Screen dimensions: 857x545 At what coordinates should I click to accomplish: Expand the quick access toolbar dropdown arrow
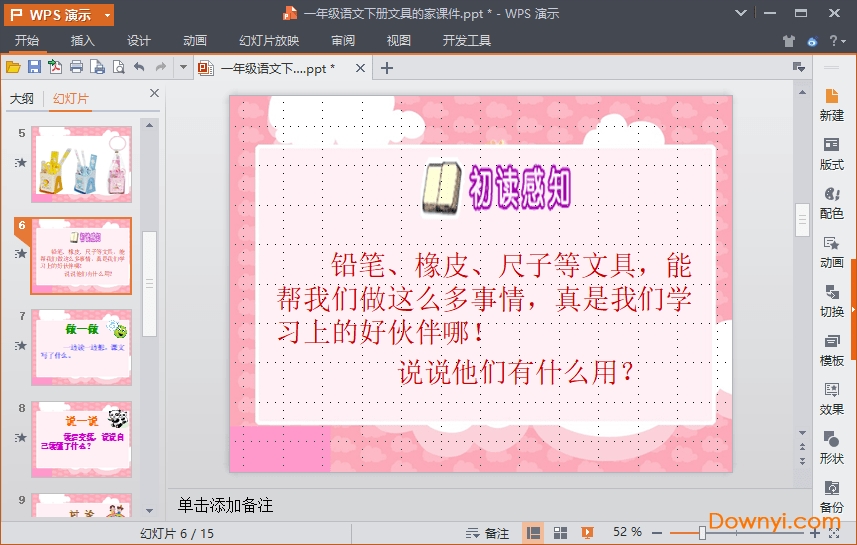tap(183, 67)
